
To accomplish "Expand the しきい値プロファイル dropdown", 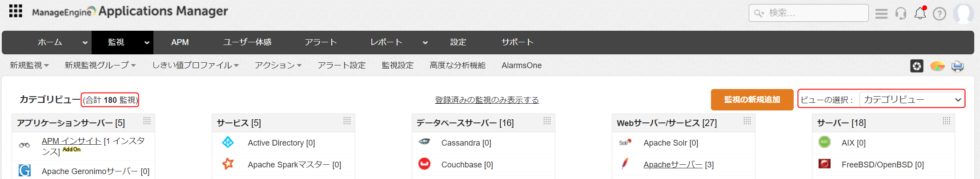I will [x=196, y=65].
